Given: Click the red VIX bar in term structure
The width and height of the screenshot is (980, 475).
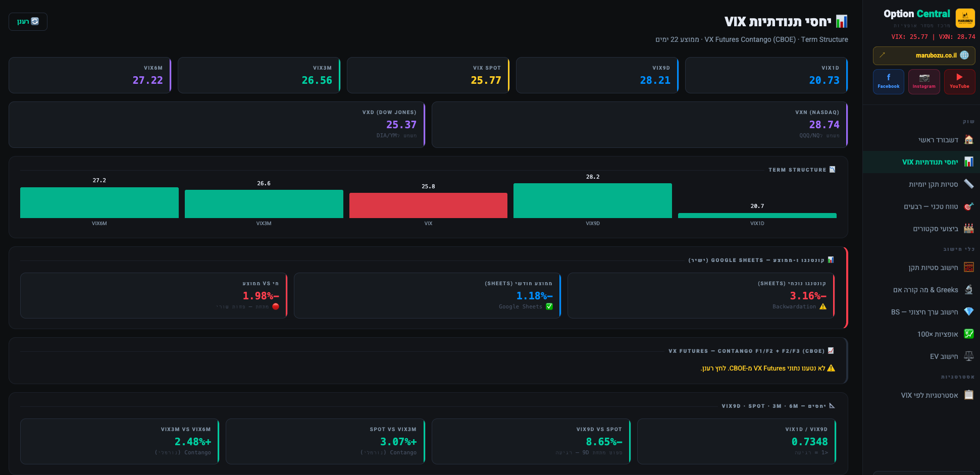Looking at the screenshot, I should [428, 205].
